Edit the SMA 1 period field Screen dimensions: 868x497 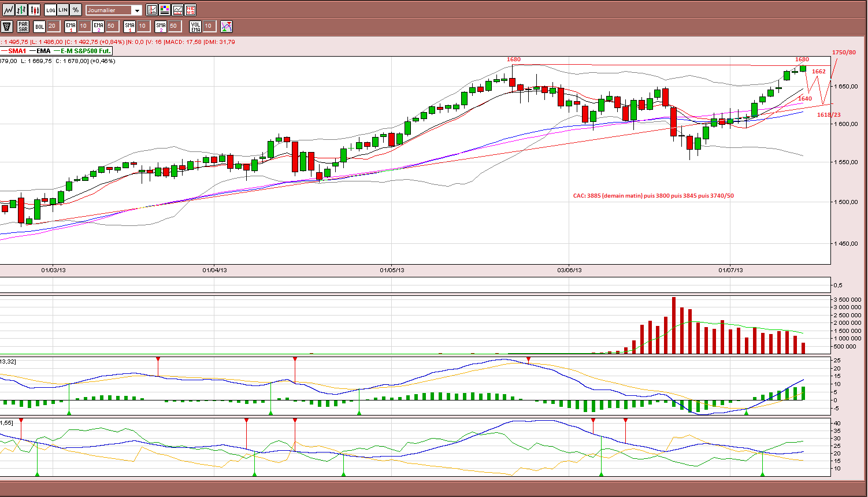click(143, 26)
